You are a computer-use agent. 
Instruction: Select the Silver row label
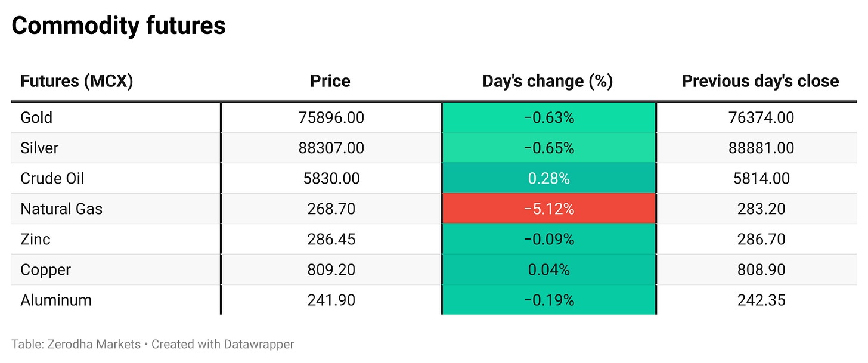click(x=39, y=148)
